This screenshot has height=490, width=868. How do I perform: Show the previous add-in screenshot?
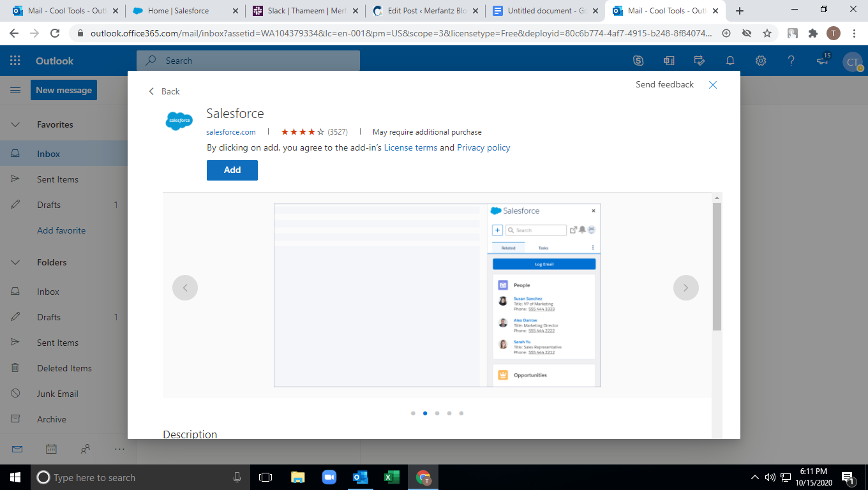[185, 288]
